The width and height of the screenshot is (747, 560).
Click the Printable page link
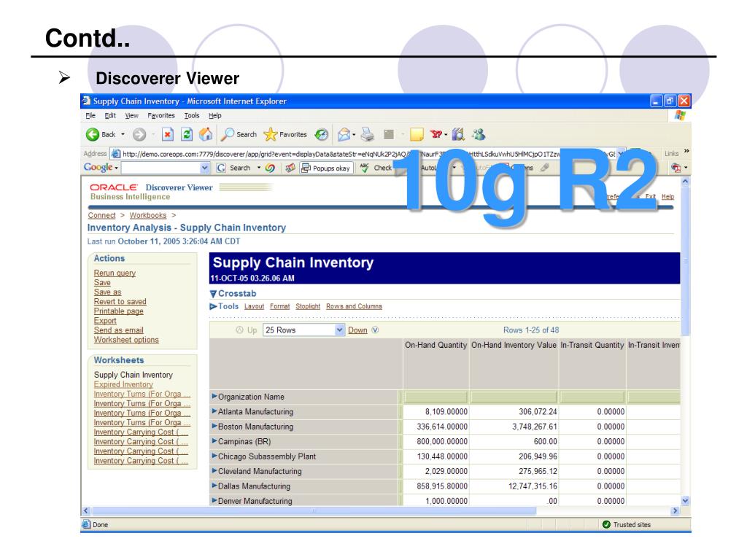coord(119,311)
